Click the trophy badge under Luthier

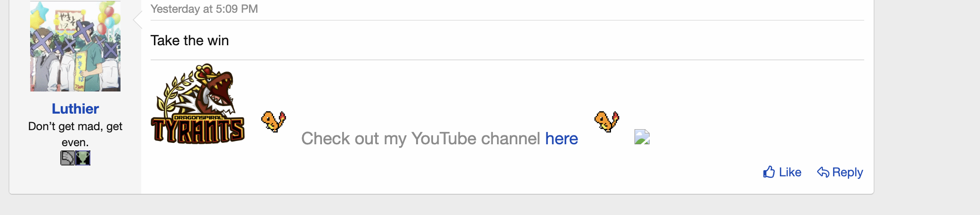(83, 158)
